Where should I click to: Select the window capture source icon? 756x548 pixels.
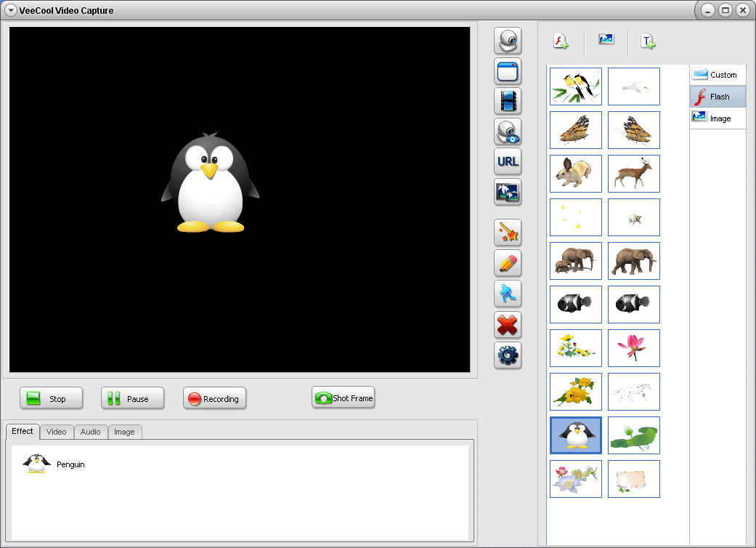(508, 71)
